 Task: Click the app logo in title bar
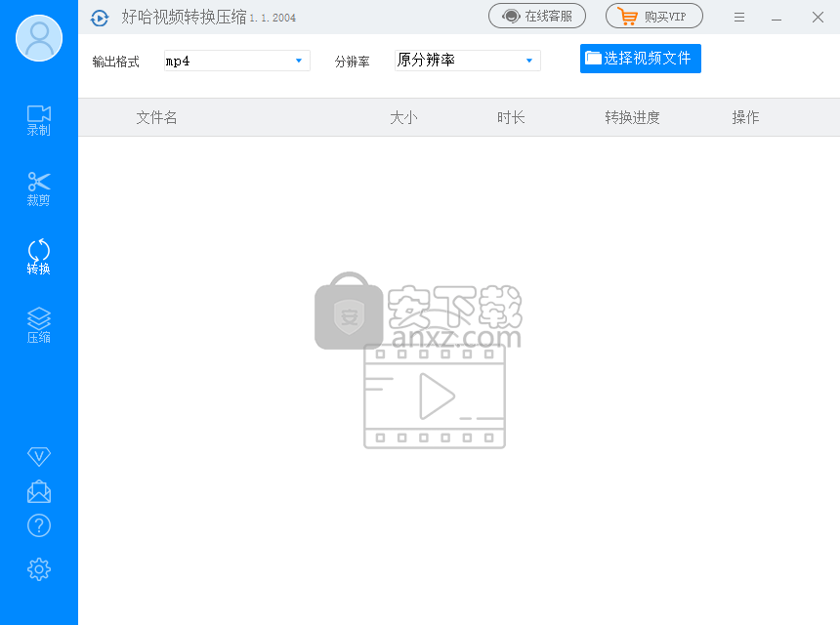pyautogui.click(x=100, y=18)
